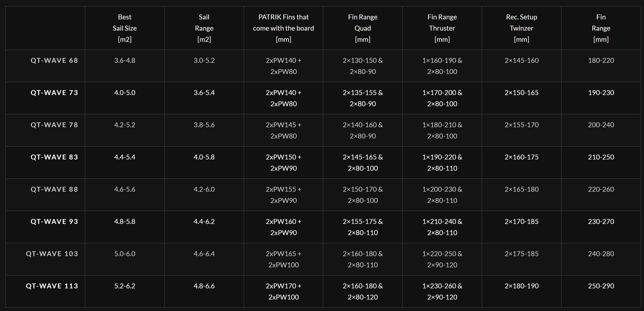Select the Rec. Setup Twinzer header
Viewport: 644px width, 311px height.
tap(521, 28)
